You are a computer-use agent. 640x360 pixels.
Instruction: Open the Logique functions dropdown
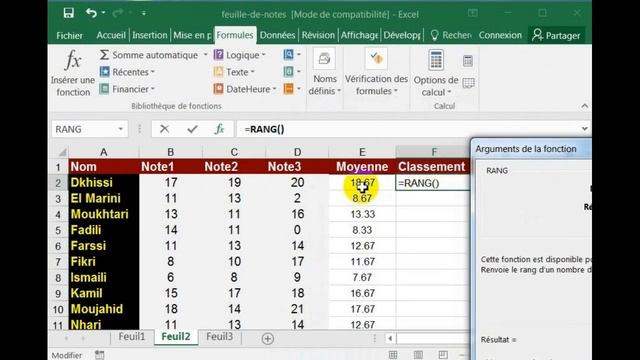pyautogui.click(x=240, y=55)
